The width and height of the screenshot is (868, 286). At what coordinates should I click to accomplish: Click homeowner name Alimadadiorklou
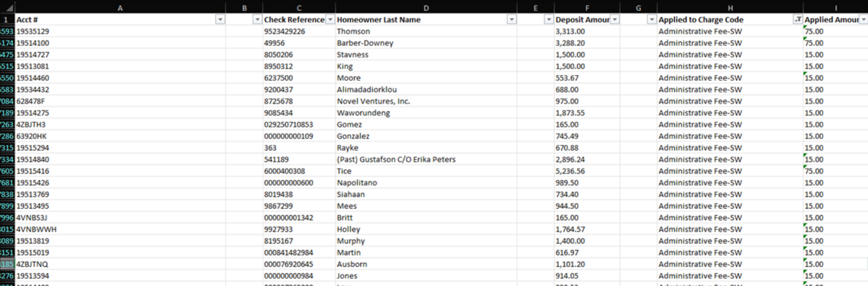point(367,89)
